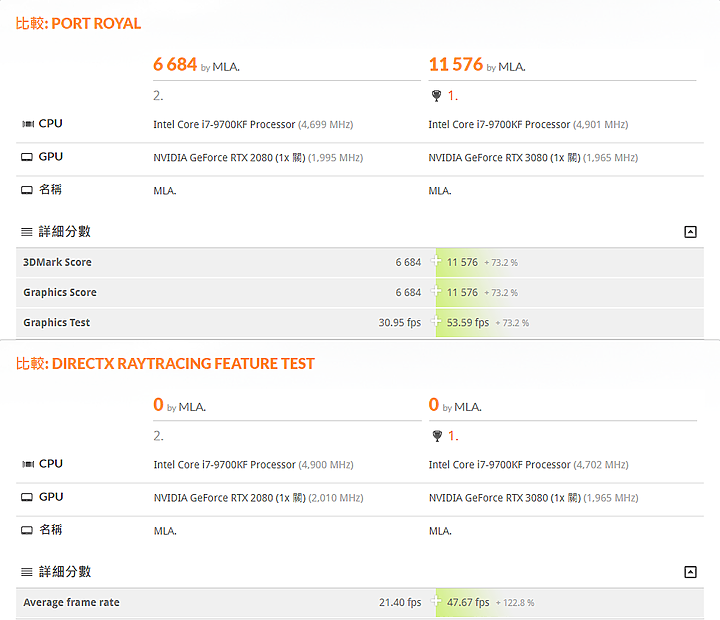Click the 3DMark Score row label
720x620 pixels.
click(57, 262)
